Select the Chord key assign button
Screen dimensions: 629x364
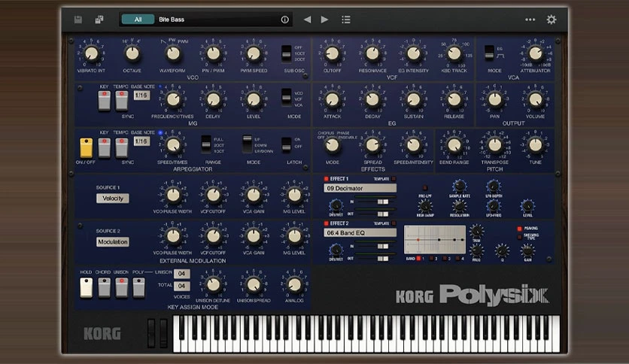point(105,288)
